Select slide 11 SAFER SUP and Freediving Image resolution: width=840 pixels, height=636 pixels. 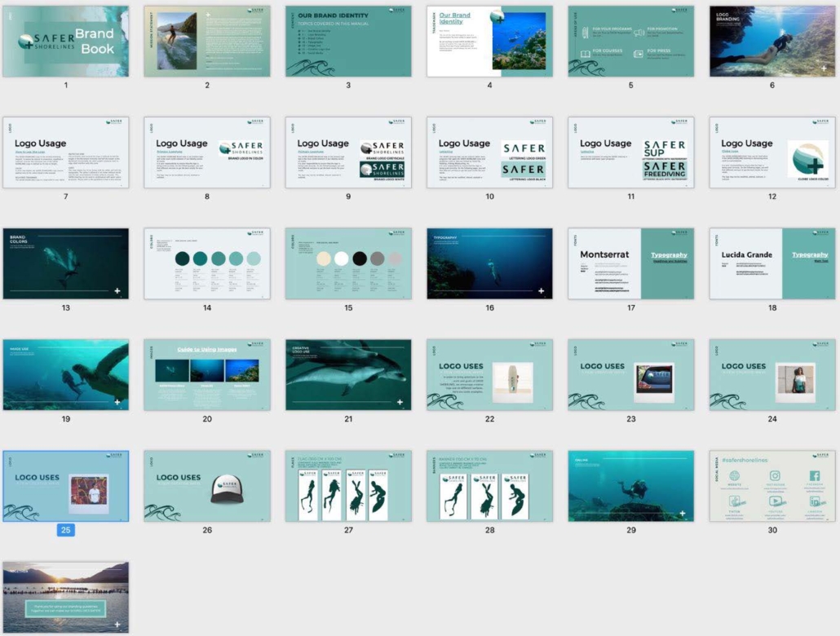(x=631, y=152)
